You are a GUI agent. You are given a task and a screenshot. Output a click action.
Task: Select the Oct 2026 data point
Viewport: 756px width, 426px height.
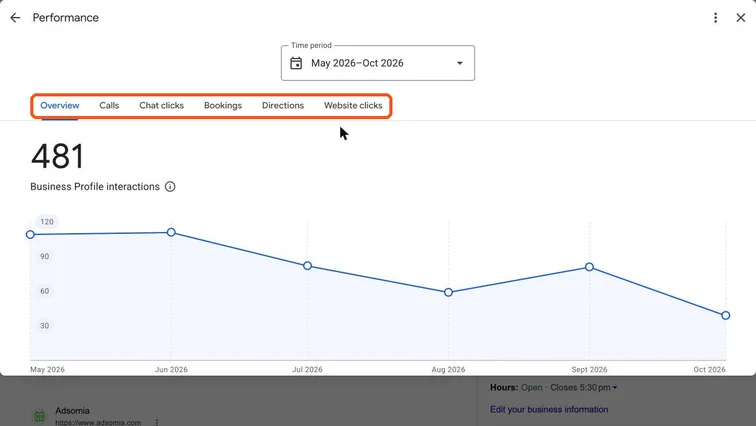726,316
